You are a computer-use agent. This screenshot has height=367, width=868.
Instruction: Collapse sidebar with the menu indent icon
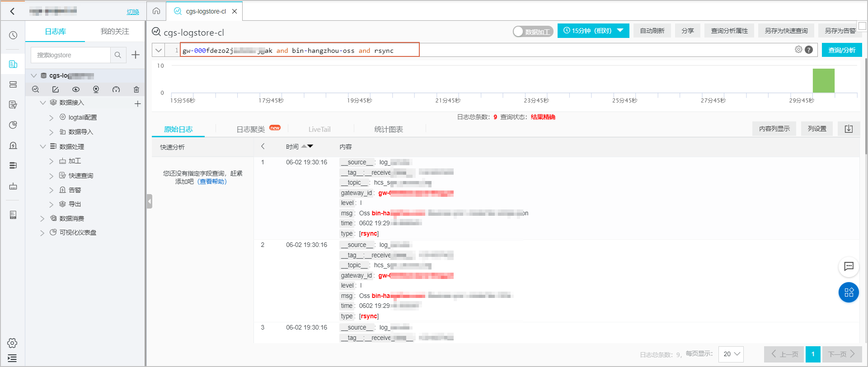pyautogui.click(x=12, y=358)
